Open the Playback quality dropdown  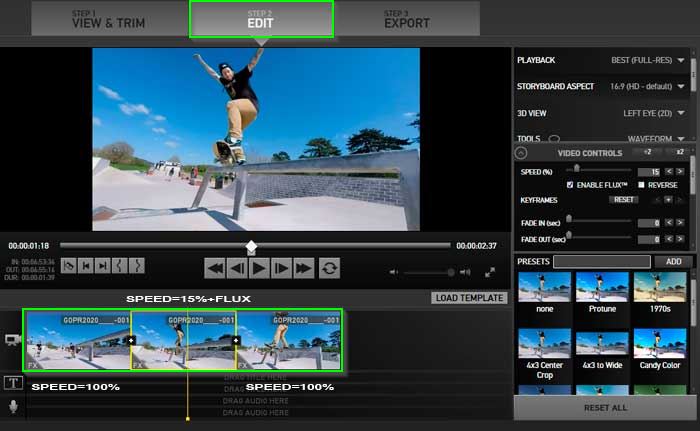tap(680, 61)
